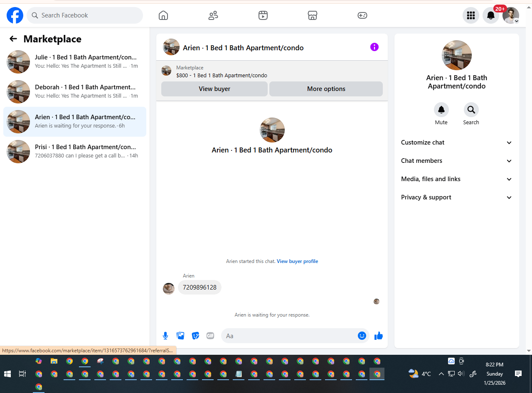This screenshot has height=393, width=532.
Task: Expand Media, files and links section
Action: tap(457, 179)
